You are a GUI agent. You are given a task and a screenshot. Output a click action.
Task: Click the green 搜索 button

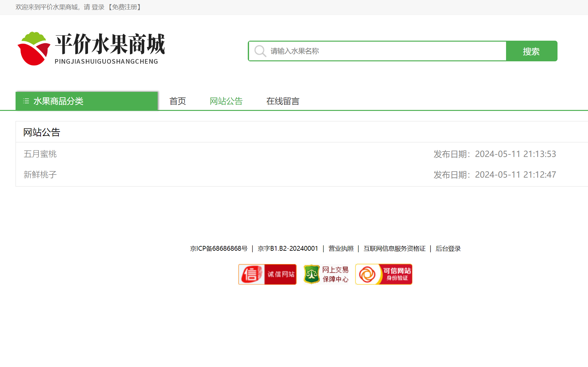[531, 51]
